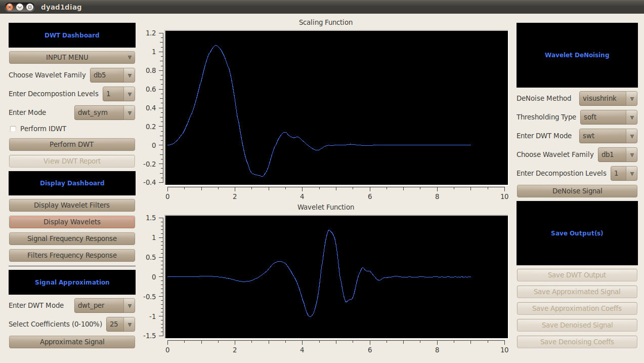Open the soft Thresholding Type dropdown

click(x=609, y=117)
